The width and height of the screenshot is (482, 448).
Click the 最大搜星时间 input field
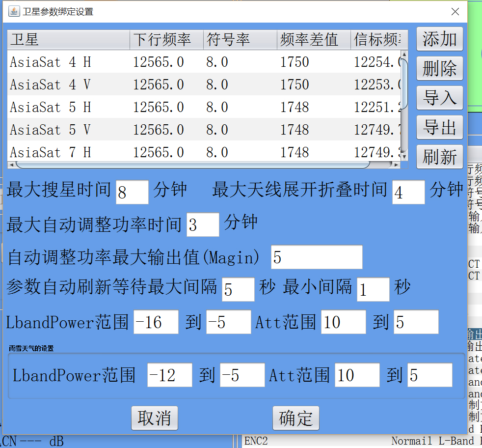[x=132, y=192]
